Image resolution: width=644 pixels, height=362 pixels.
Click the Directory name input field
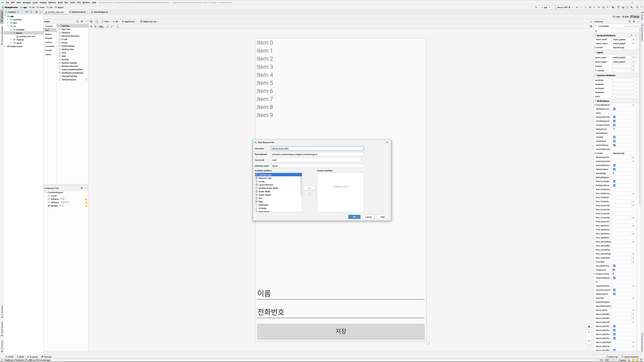[x=317, y=166]
